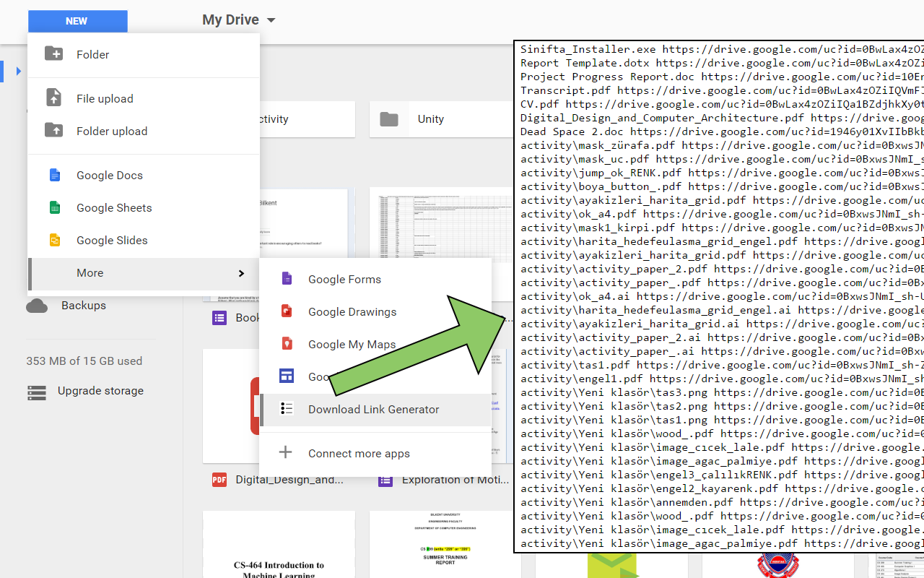Click the activity\boya_button_.pdf line
This screenshot has height=578, width=924.
[722, 186]
